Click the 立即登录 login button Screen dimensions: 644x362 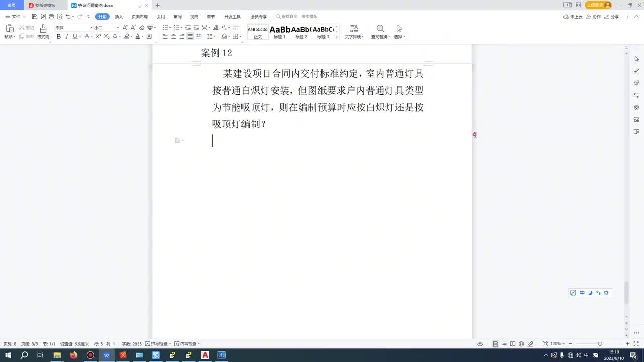pyautogui.click(x=598, y=5)
